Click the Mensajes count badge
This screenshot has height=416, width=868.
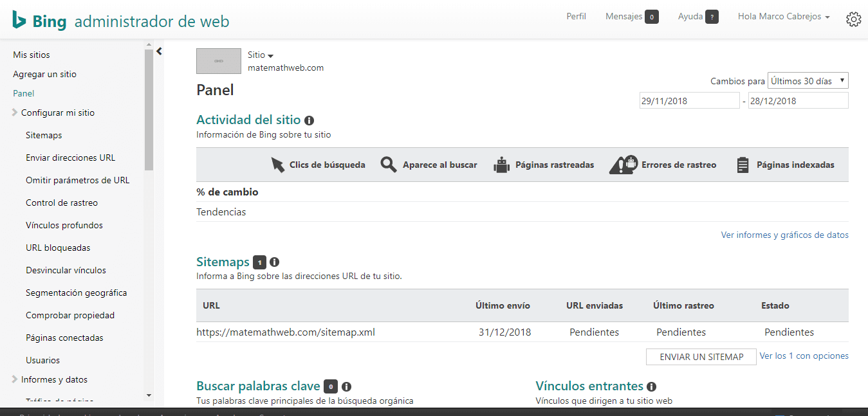652,17
